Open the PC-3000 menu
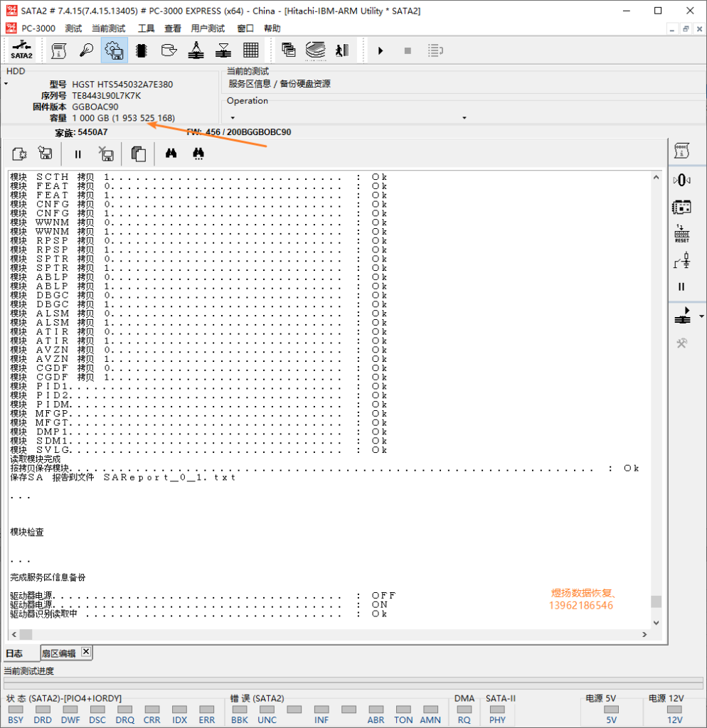The height and width of the screenshot is (728, 707). click(x=38, y=28)
